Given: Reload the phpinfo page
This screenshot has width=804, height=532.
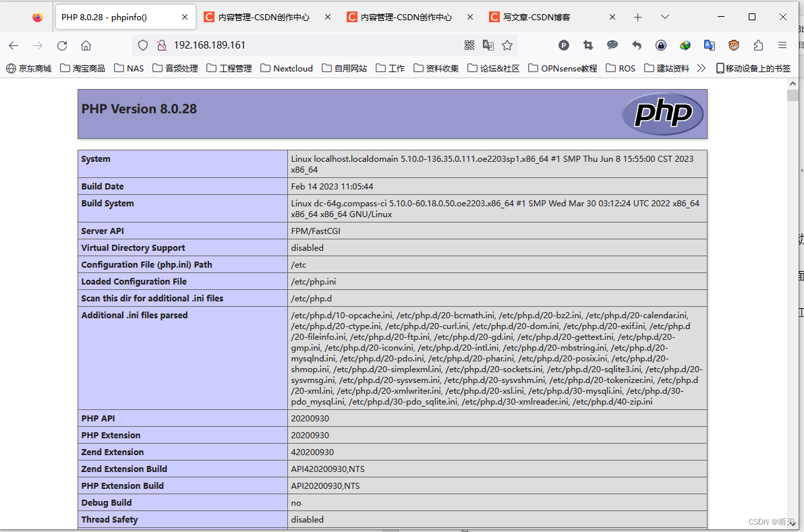Looking at the screenshot, I should [62, 45].
